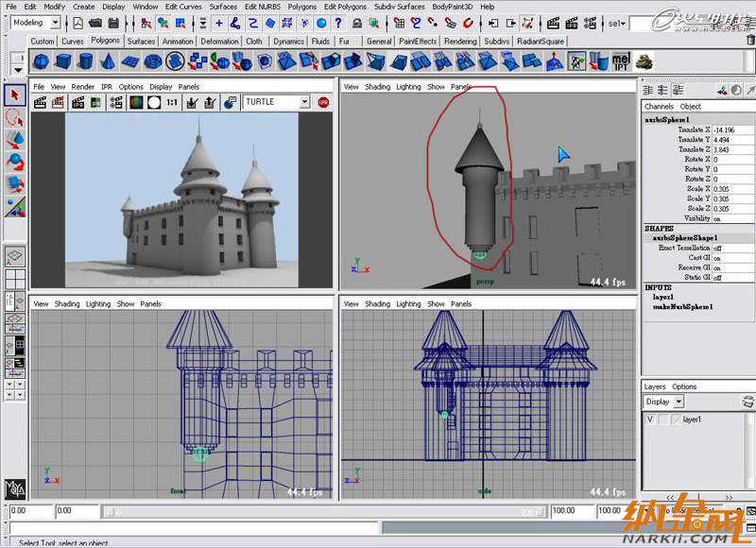Viewport: 756px width, 548px height.
Task: Click the red IPR render button
Action: tap(323, 102)
